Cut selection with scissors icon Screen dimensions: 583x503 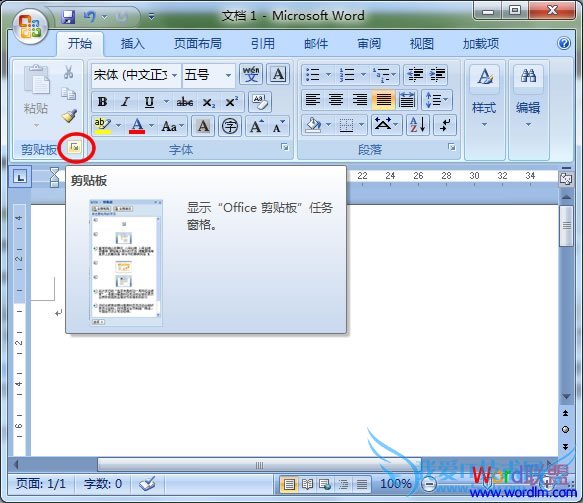[68, 72]
